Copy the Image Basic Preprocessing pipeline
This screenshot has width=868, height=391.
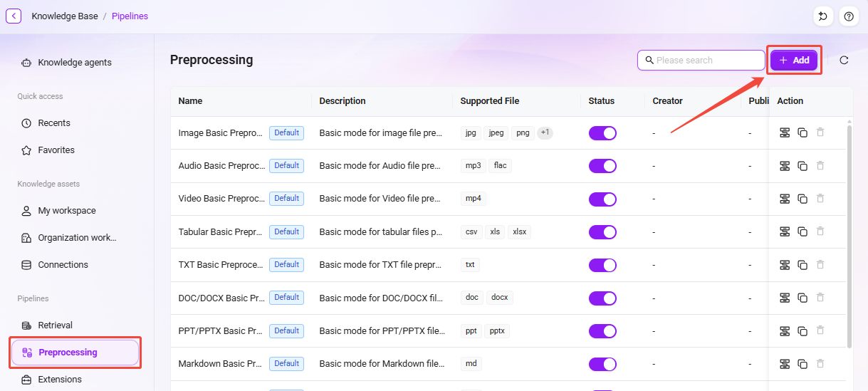click(802, 133)
